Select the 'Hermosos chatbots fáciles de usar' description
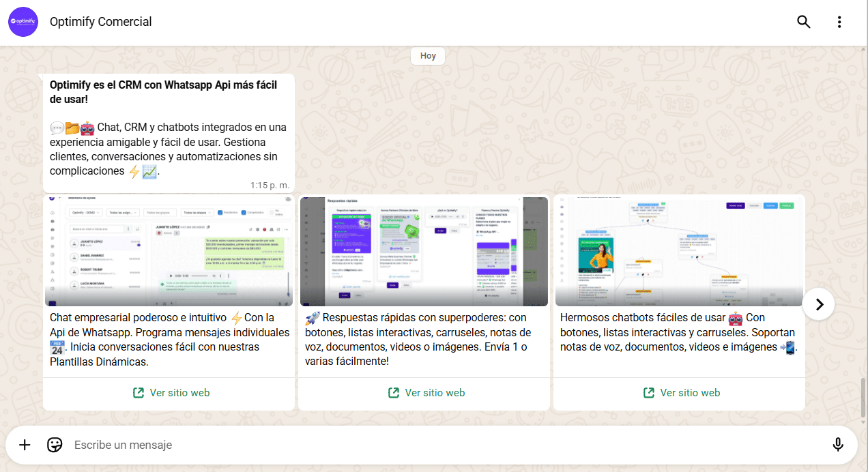The width and height of the screenshot is (868, 472). coord(678,332)
